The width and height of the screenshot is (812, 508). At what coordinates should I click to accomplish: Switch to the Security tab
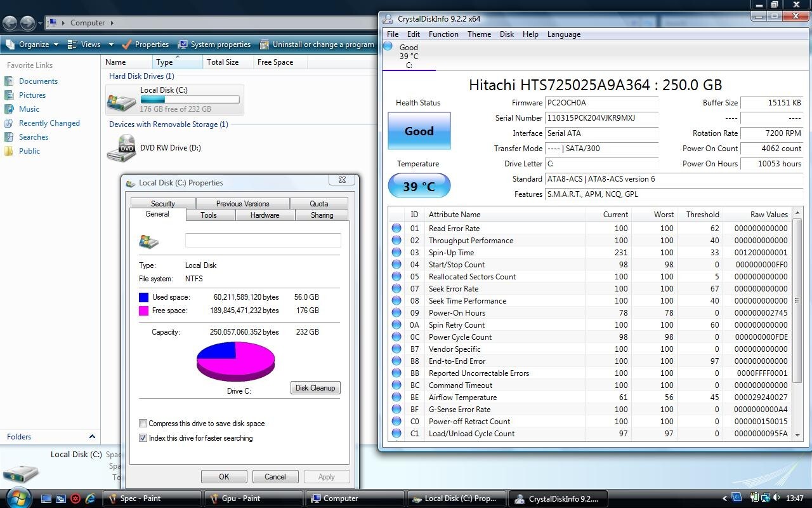(x=162, y=204)
